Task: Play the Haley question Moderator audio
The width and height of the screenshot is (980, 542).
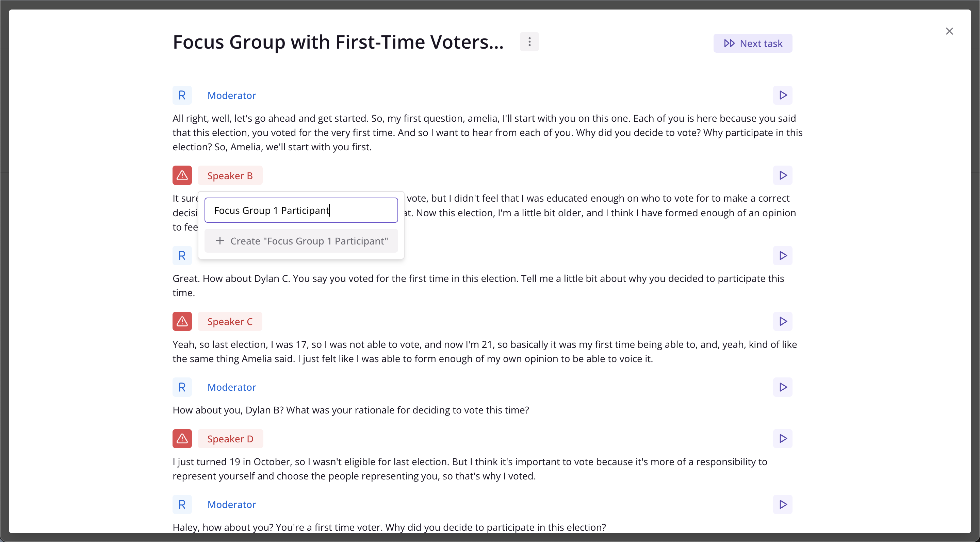Action: 783,504
